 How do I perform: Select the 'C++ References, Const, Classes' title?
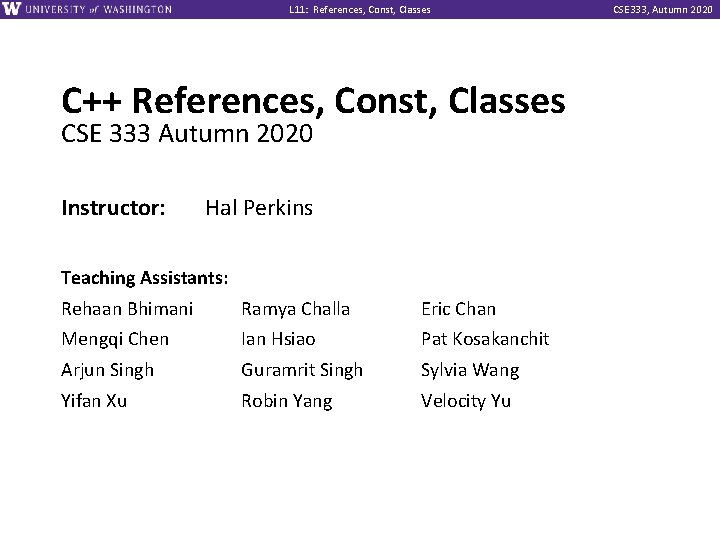tap(313, 101)
